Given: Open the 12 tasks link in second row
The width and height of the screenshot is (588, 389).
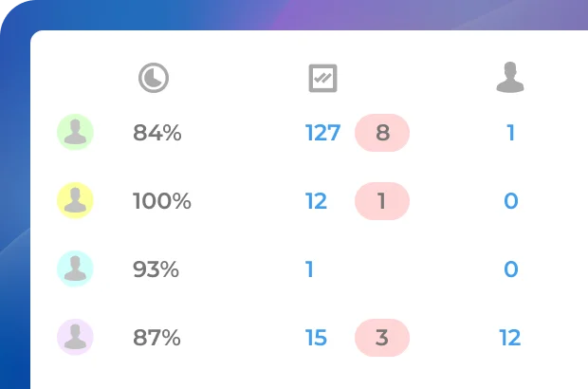Looking at the screenshot, I should [x=316, y=201].
